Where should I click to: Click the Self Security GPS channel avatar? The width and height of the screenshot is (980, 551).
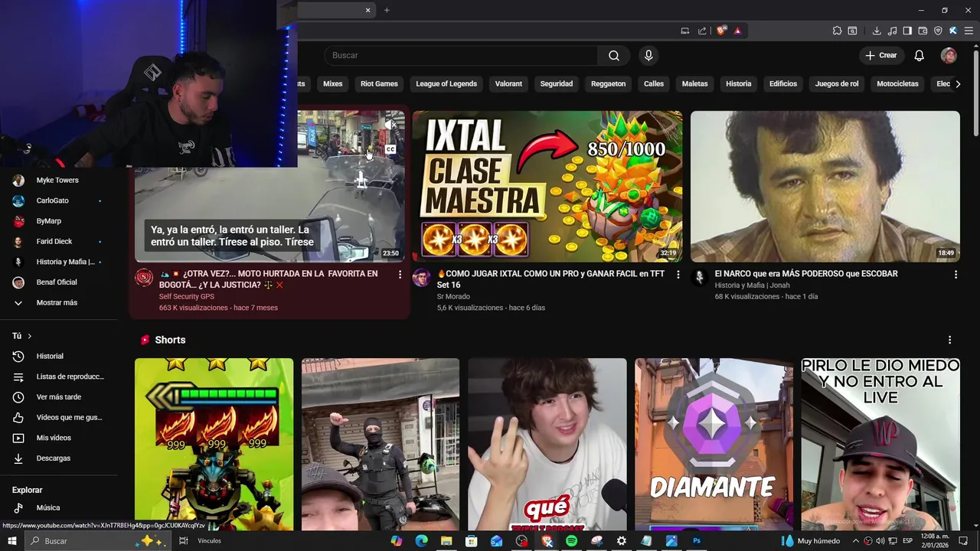point(144,277)
